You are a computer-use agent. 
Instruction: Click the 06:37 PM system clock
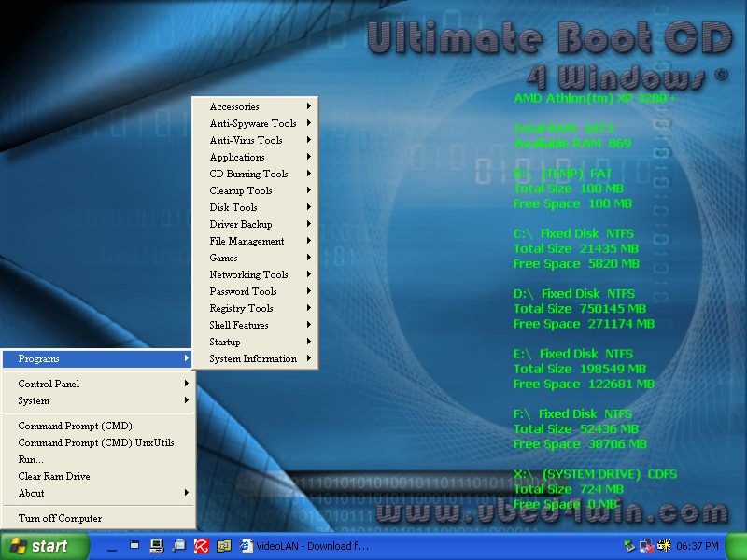pos(698,546)
